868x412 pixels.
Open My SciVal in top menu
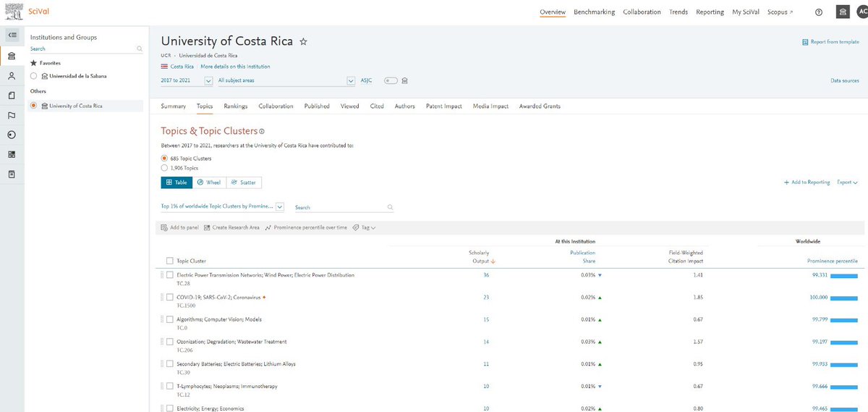pos(746,12)
